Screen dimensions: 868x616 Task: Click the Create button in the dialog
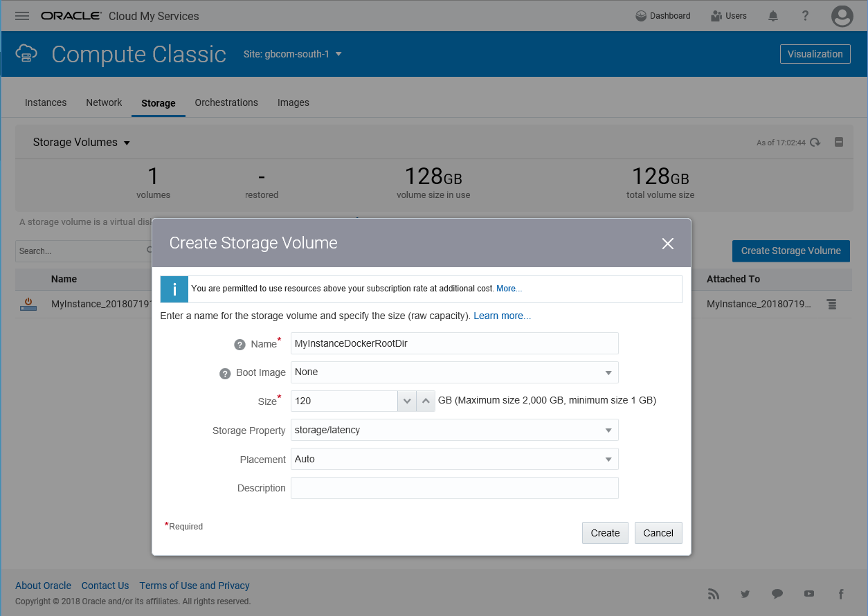605,533
